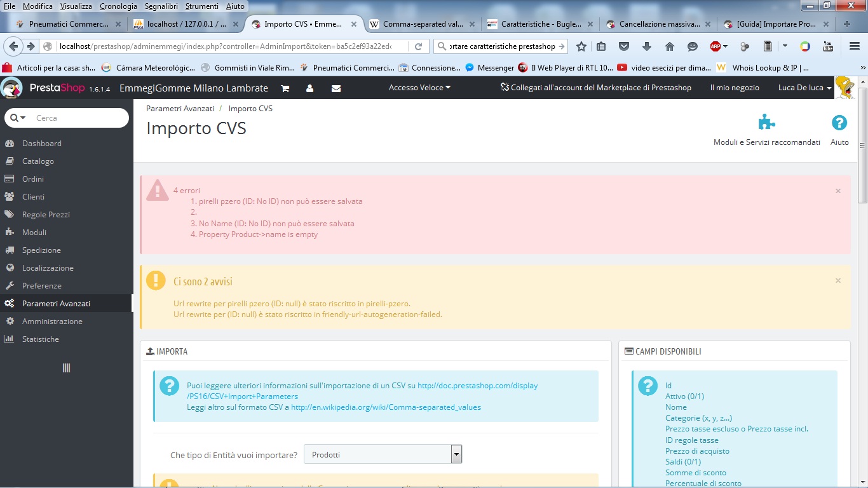Click the Aiuto help question mark icon
Image resolution: width=868 pixels, height=488 pixels.
coord(839,123)
